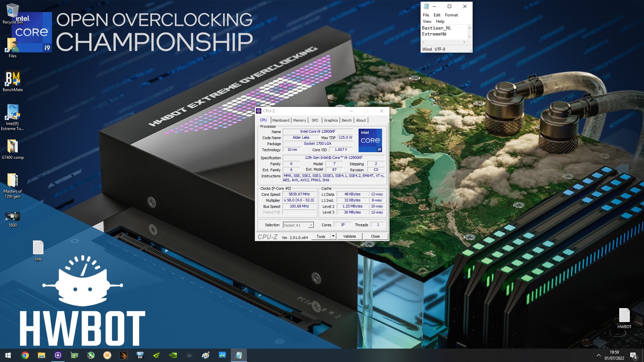Open the Graphics tab in CPU-Z
Screen dimensions: 644x362
click(331, 120)
